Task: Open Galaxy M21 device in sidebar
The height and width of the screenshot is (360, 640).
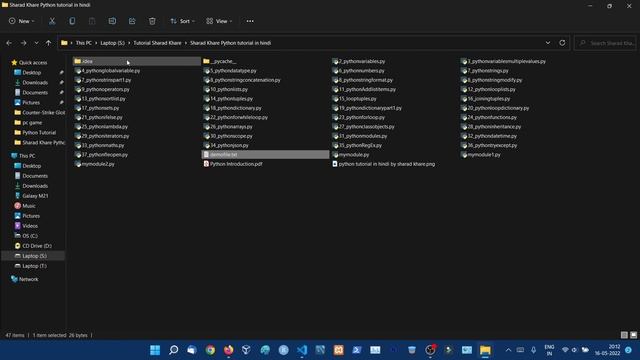Action: (x=35, y=196)
